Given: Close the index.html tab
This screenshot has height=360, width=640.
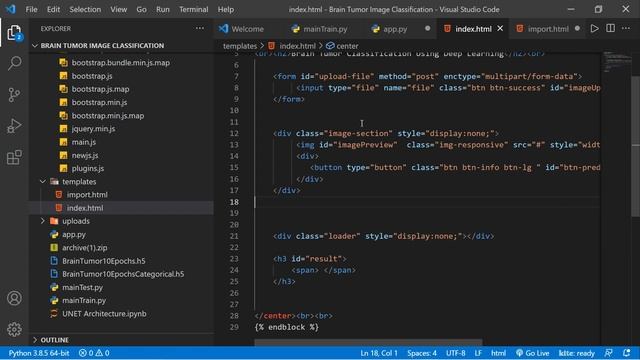Looking at the screenshot, I should pos(500,29).
